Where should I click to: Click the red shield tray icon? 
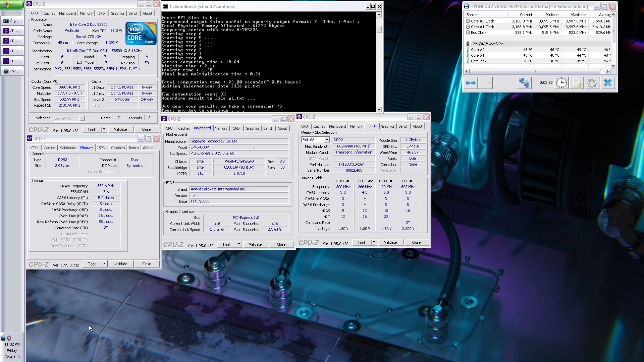[9, 338]
